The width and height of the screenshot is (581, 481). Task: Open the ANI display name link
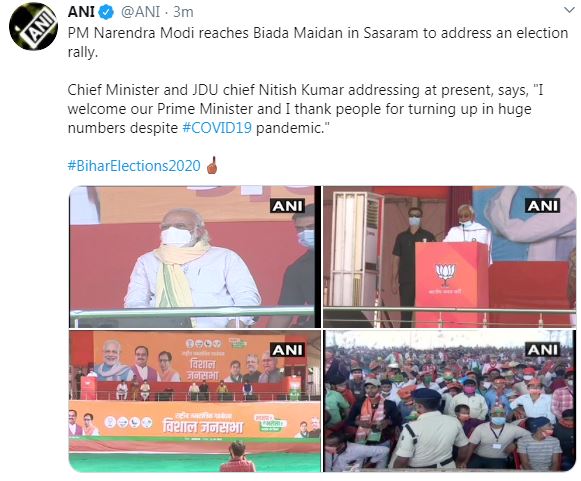(x=81, y=12)
